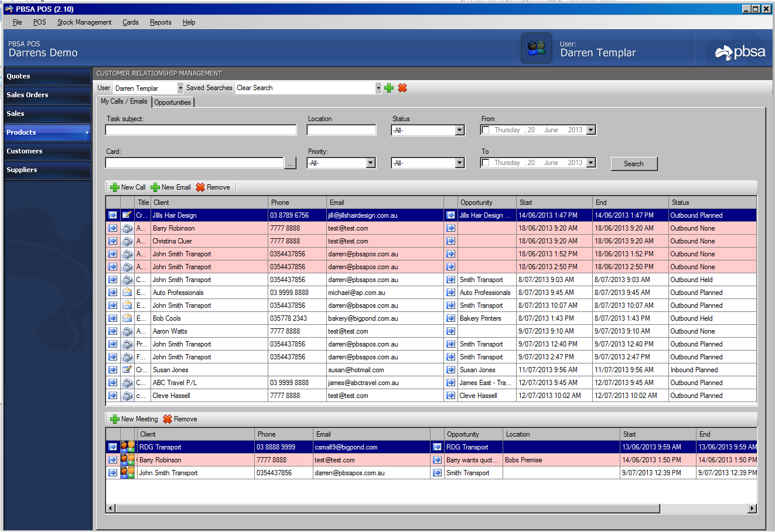Screen dimensions: 775x532
Task: Open the Status filter dropdown
Action: click(460, 131)
